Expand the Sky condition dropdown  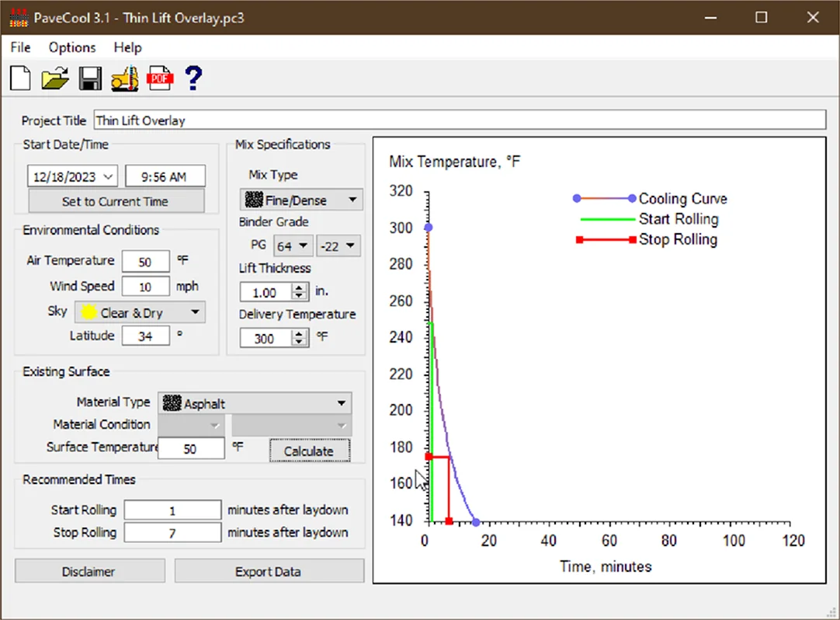coord(195,313)
